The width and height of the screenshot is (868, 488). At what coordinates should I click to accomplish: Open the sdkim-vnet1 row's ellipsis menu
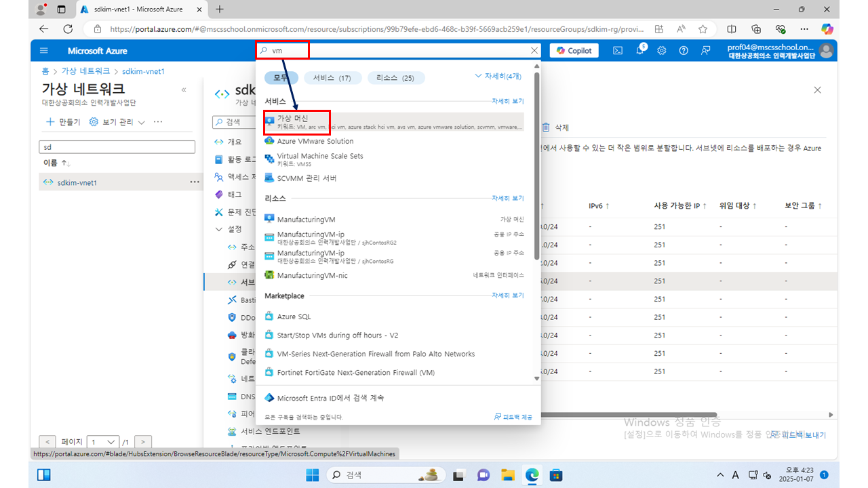[x=195, y=182]
